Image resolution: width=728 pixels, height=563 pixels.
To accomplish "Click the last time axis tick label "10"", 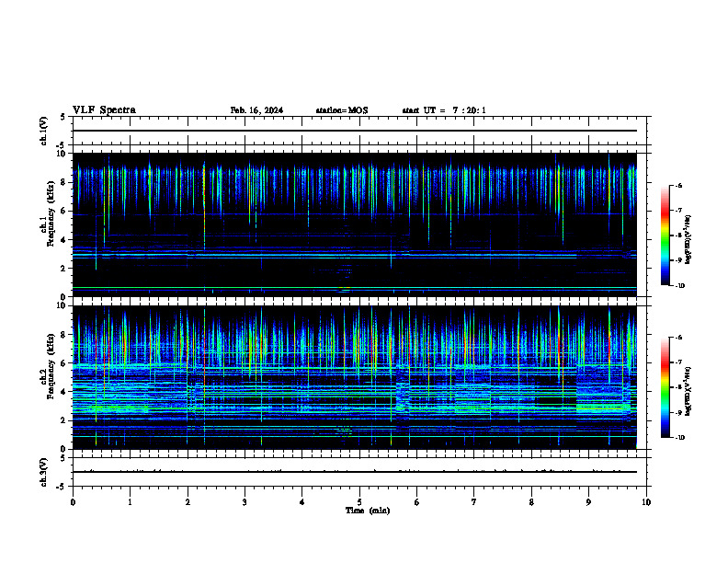I will (646, 502).
